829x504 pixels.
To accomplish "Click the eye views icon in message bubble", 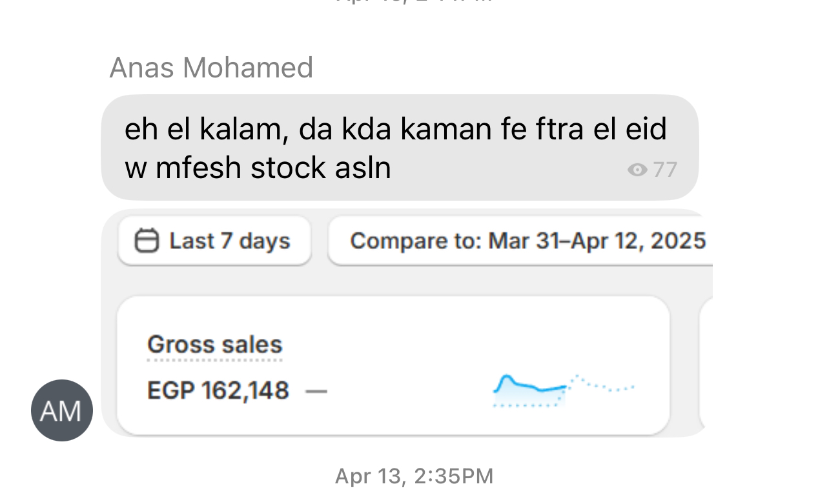I will pyautogui.click(x=637, y=170).
